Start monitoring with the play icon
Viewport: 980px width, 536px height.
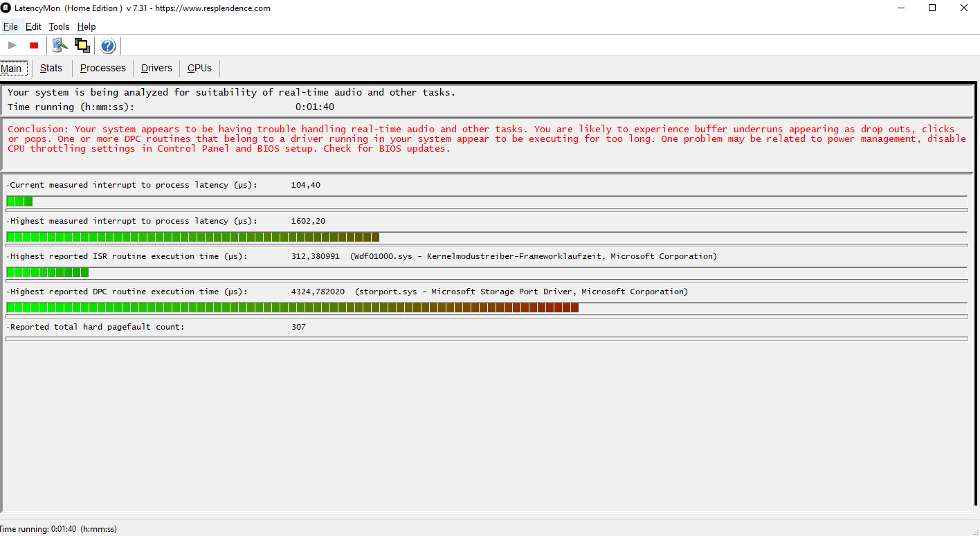click(12, 46)
